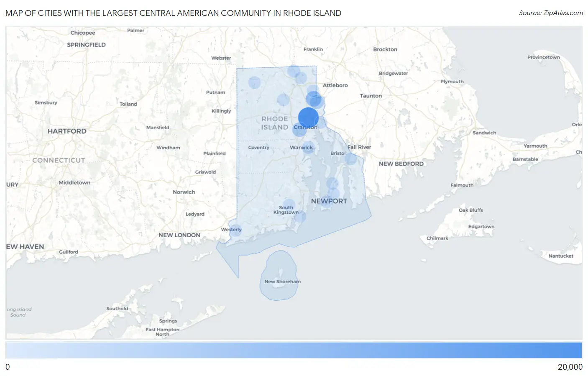Viewport: 588px width, 376px height.
Task: Click the legend maximum value 20,000
Action: [570, 367]
